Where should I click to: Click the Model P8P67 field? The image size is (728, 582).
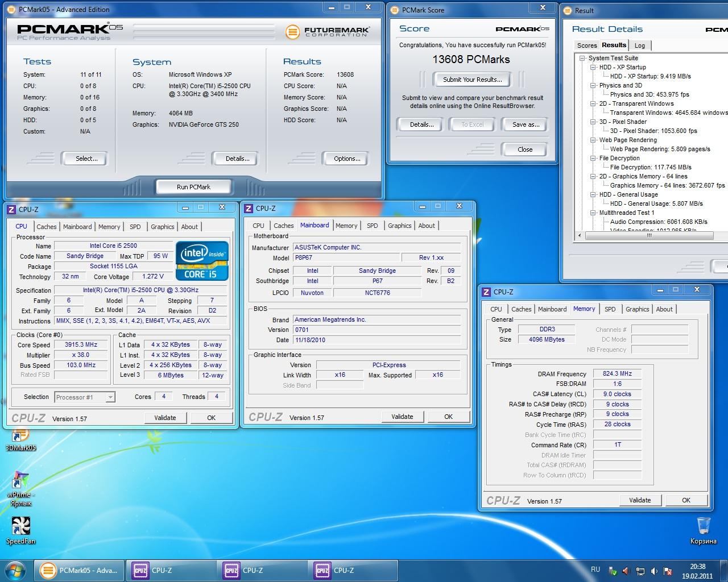point(346,257)
